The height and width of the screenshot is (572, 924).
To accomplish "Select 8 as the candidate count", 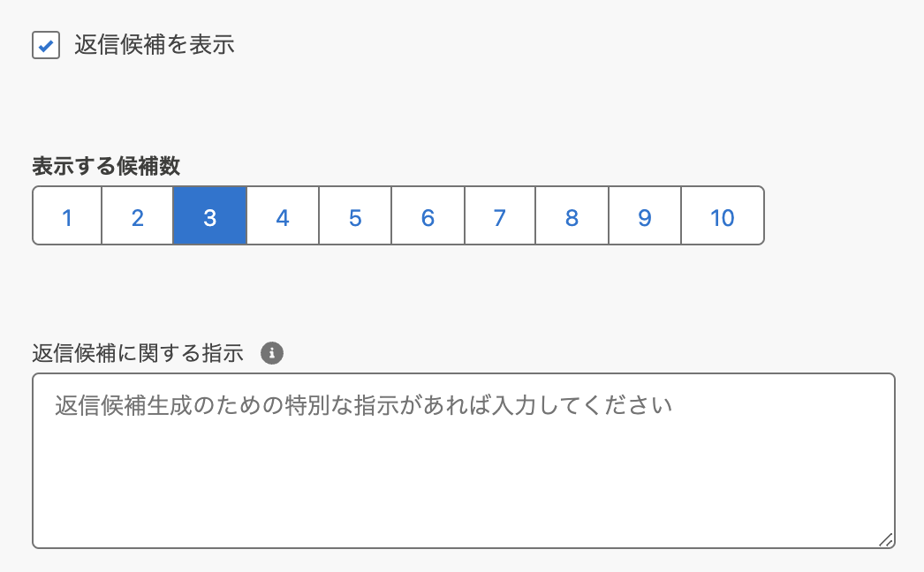I will pos(572,215).
